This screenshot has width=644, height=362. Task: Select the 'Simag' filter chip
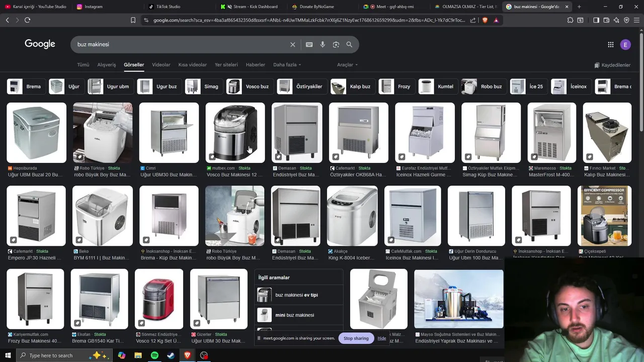[203, 86]
